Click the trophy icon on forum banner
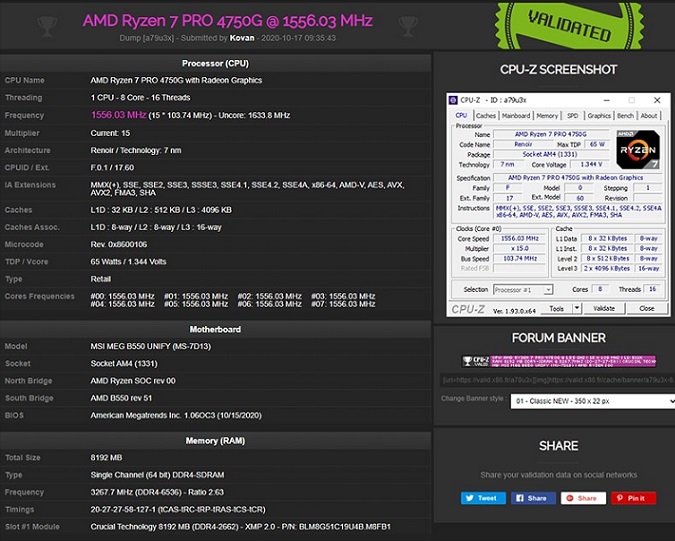The height and width of the screenshot is (541, 675). click(467, 361)
